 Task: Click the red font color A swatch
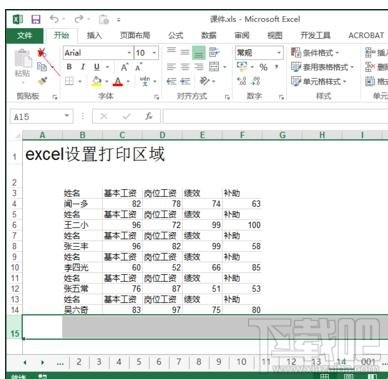pyautogui.click(x=118, y=81)
